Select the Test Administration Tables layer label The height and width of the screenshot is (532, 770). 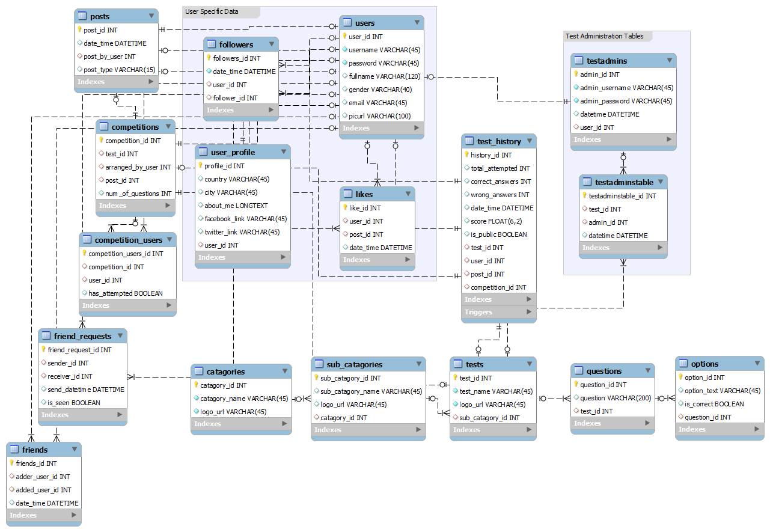[604, 37]
